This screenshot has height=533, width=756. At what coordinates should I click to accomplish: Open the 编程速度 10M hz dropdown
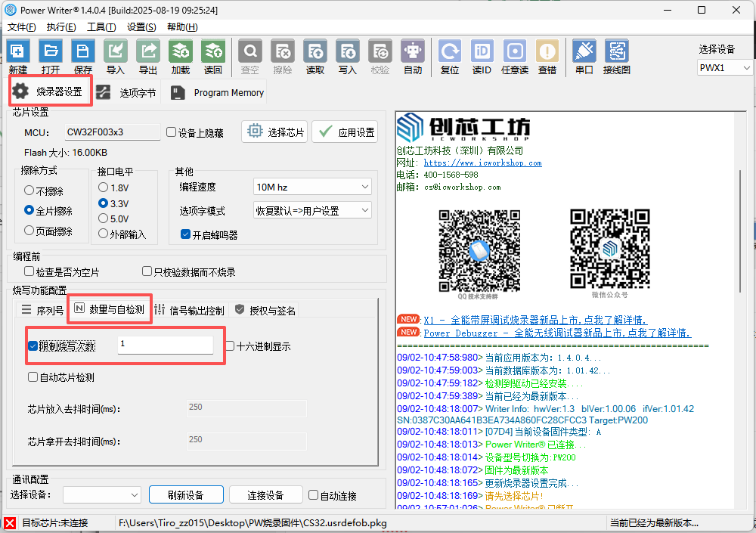312,187
